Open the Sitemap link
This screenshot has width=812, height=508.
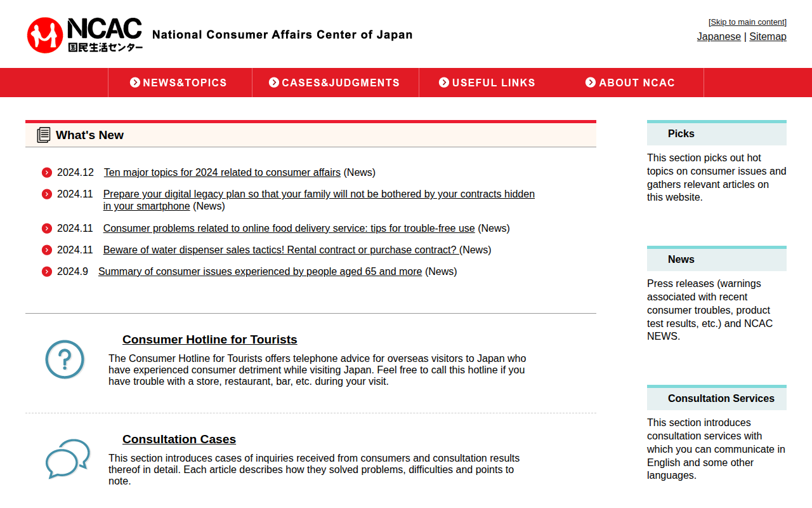click(x=768, y=37)
